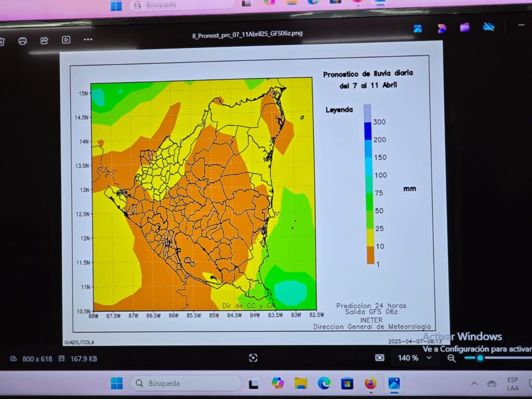Screen dimensions: 532x399
Task: Click the Delete trash icon at left edge
Action: [2, 41]
